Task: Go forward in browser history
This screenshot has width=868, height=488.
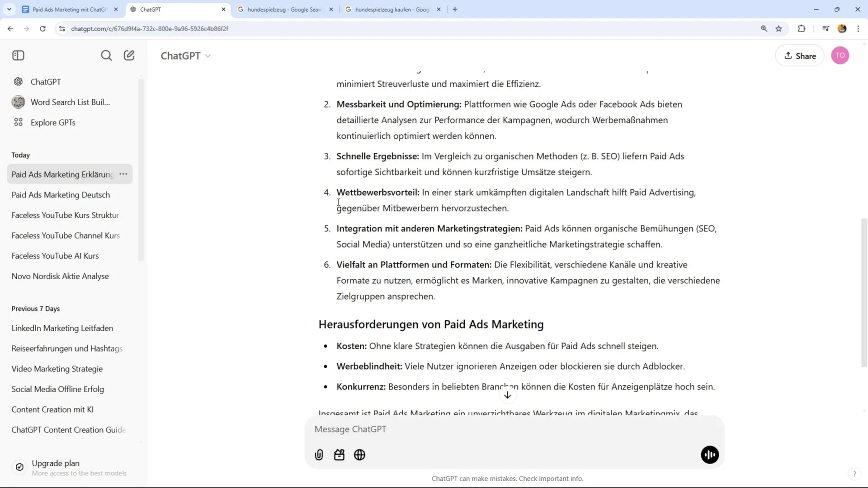Action: click(x=26, y=28)
